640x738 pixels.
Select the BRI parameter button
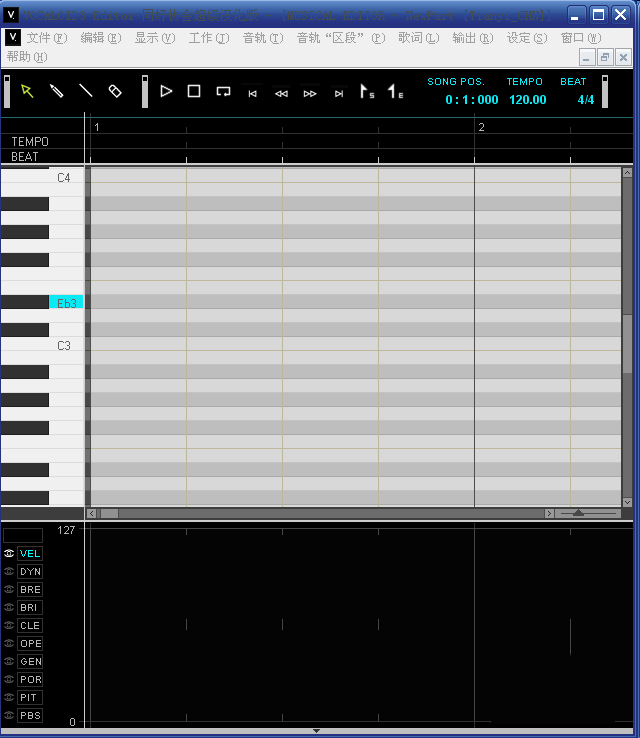30,608
